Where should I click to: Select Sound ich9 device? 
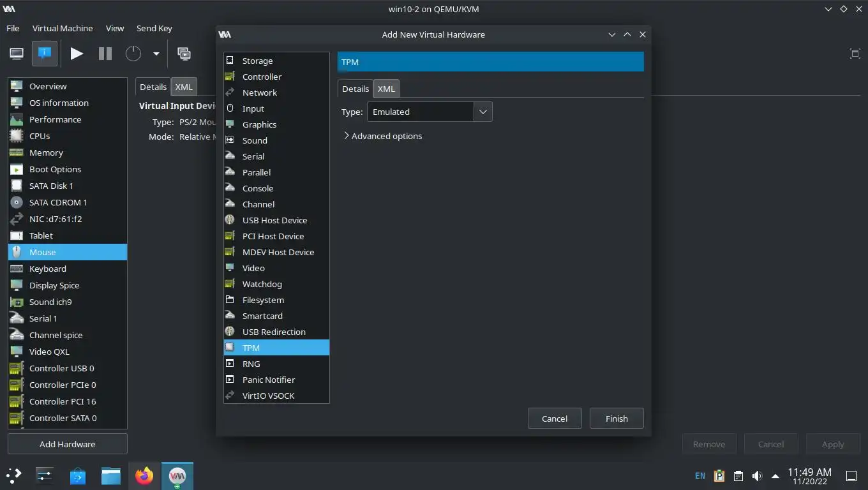tap(68, 302)
